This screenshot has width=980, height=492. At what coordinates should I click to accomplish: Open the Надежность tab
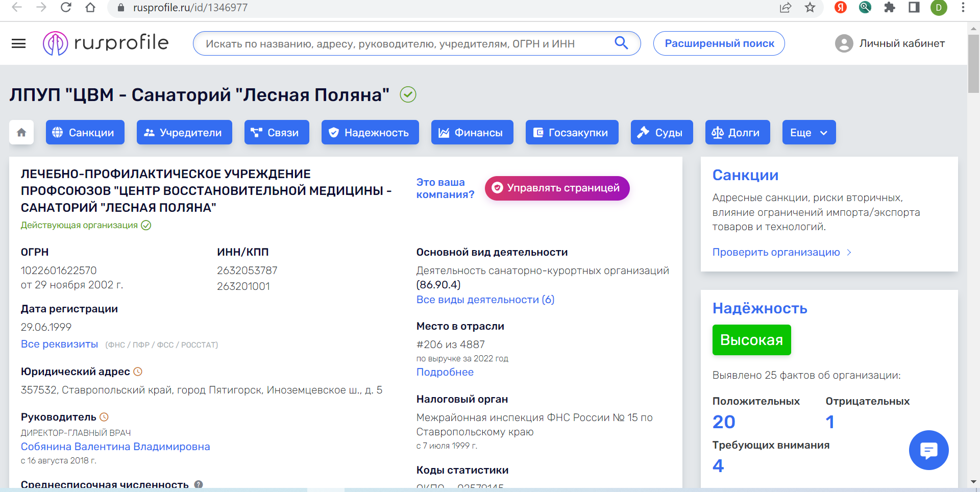pos(370,132)
